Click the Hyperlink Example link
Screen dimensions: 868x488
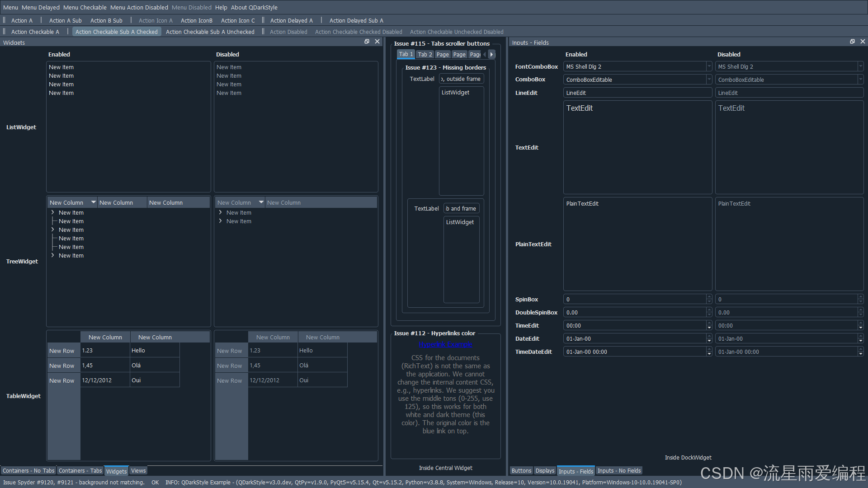pyautogui.click(x=445, y=345)
